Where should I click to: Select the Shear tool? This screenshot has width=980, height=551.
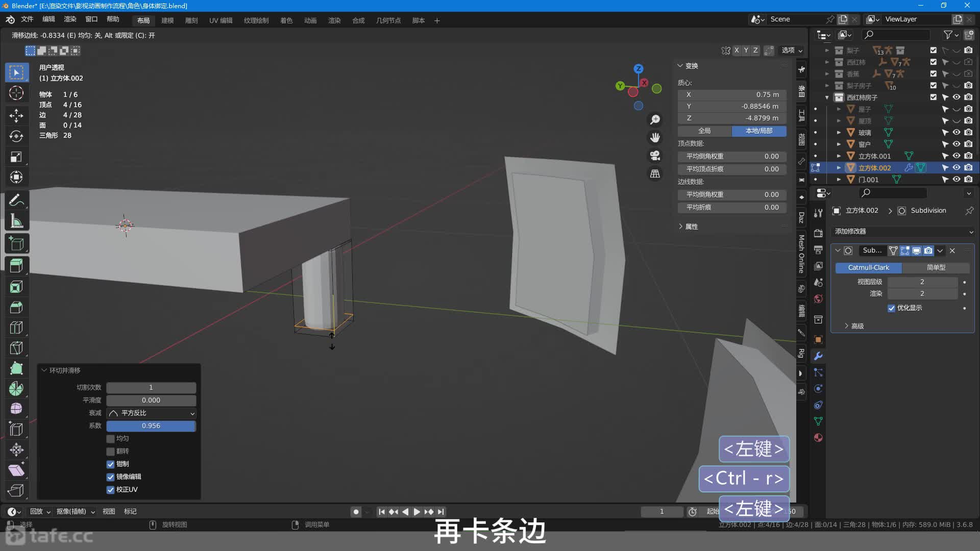click(x=16, y=470)
